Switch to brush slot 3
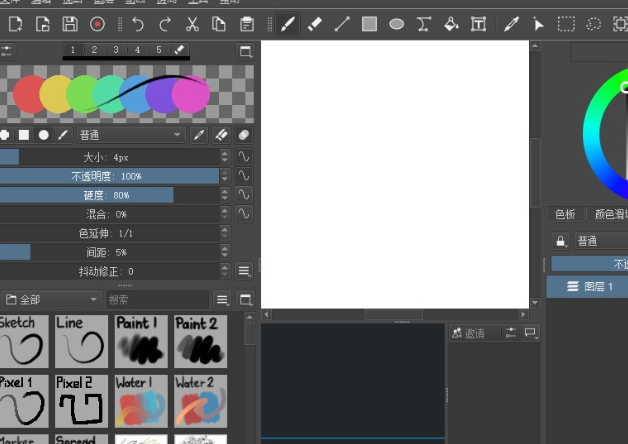This screenshot has width=628, height=444. [116, 50]
